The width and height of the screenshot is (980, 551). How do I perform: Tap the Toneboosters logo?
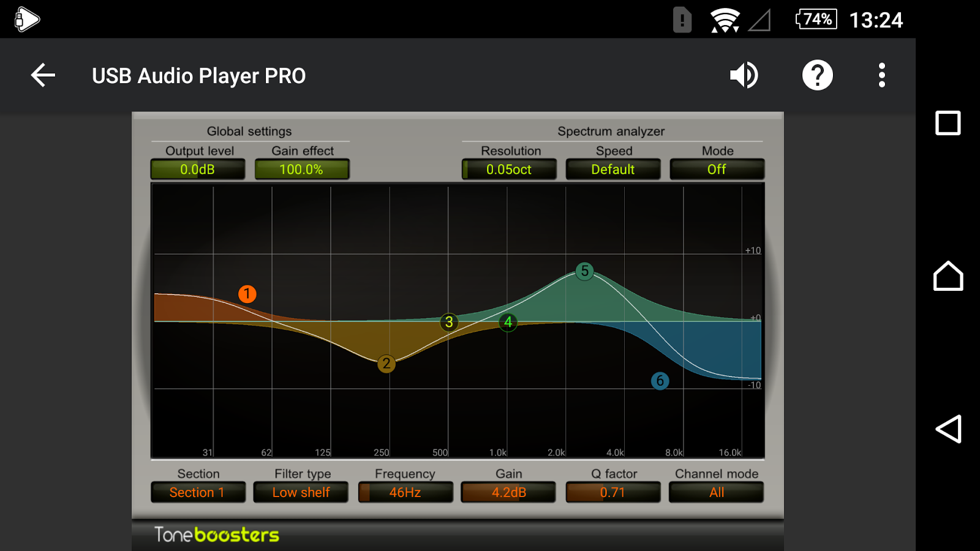[x=217, y=534]
